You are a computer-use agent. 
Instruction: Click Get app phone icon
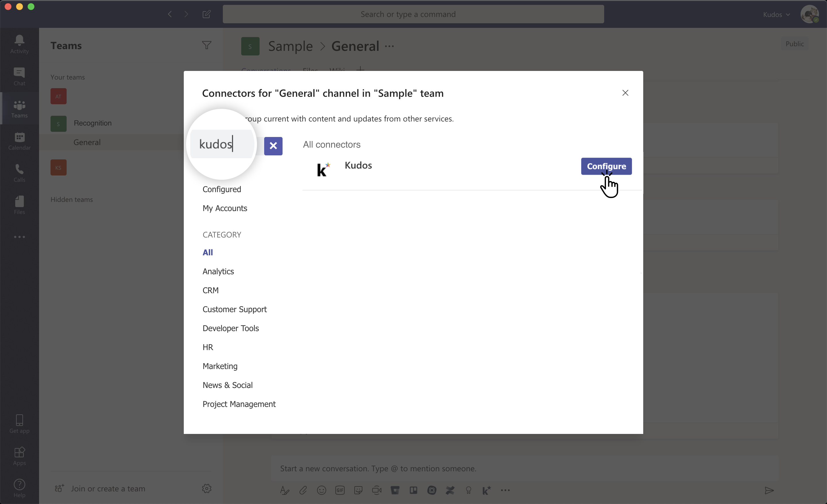pyautogui.click(x=20, y=424)
